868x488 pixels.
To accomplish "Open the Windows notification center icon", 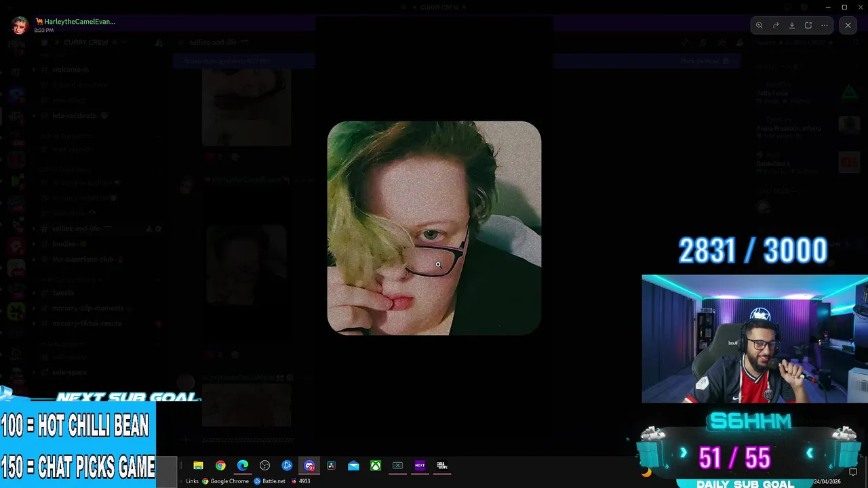I will point(853,472).
